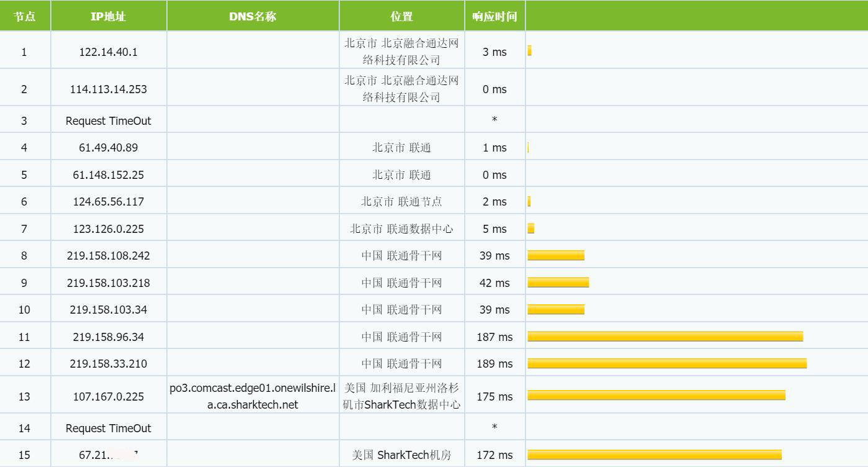Select IP address 114.113.14.253
The width and height of the screenshot is (868, 467).
(x=109, y=89)
